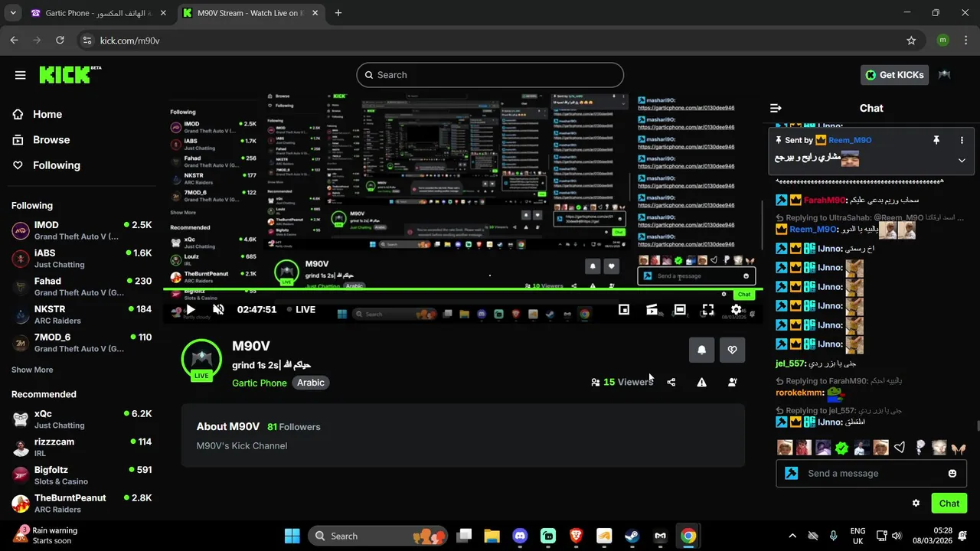Show hidden system tray icons
The image size is (980, 551).
point(792,536)
